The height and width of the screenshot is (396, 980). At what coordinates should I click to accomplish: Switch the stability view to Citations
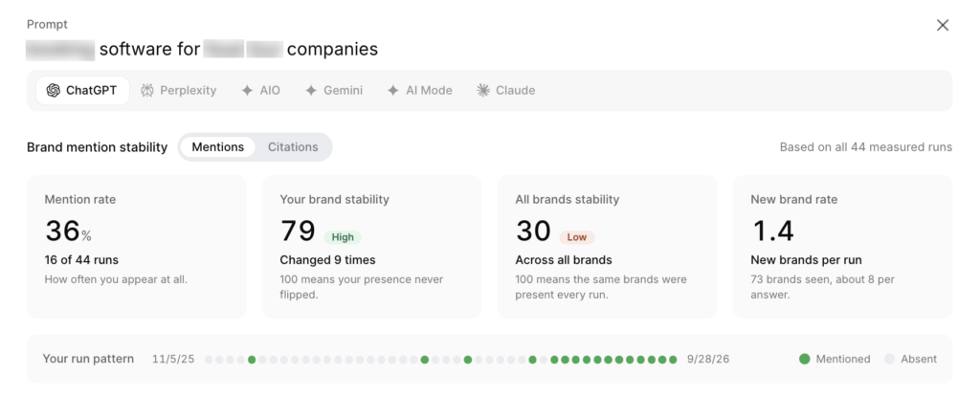pos(293,147)
